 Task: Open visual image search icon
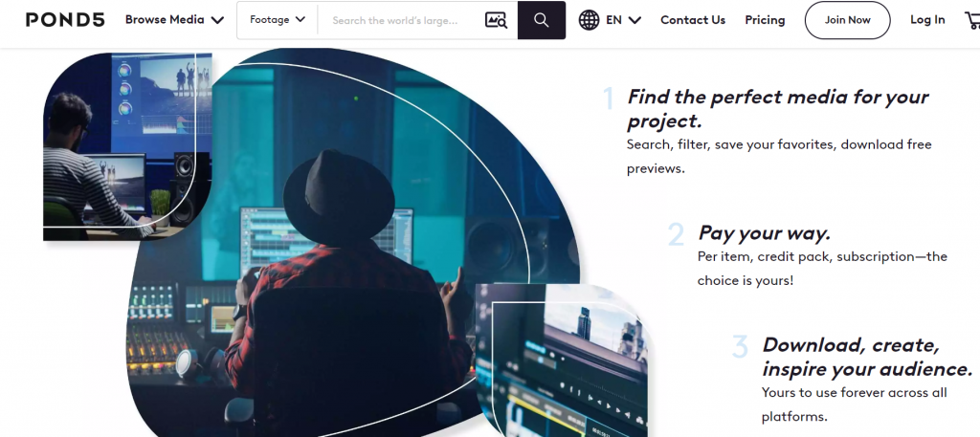click(497, 21)
